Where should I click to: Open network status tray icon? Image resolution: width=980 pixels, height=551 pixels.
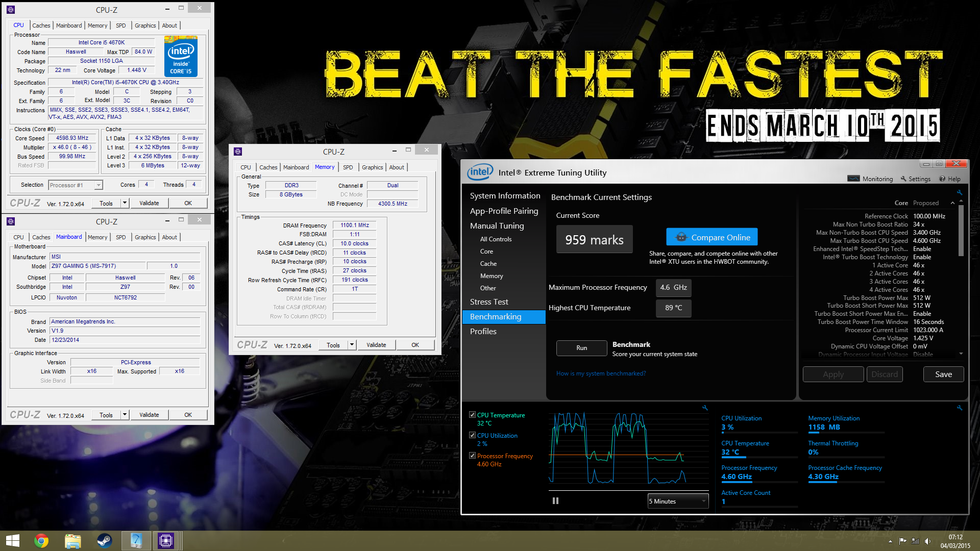point(915,541)
